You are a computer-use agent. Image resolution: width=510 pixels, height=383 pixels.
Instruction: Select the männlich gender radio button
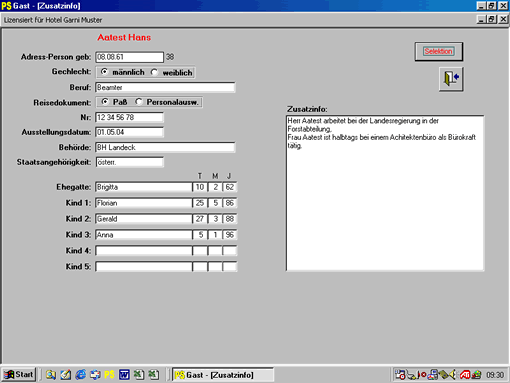105,72
